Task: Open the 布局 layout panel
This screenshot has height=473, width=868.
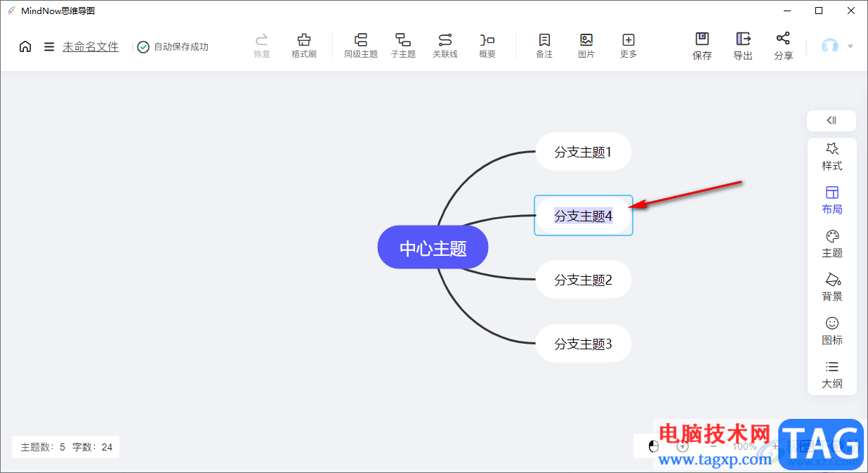Action: 832,201
